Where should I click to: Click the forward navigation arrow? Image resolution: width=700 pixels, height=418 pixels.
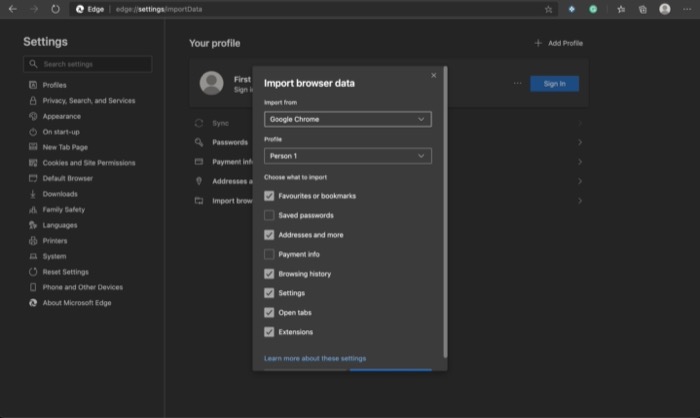tap(34, 9)
